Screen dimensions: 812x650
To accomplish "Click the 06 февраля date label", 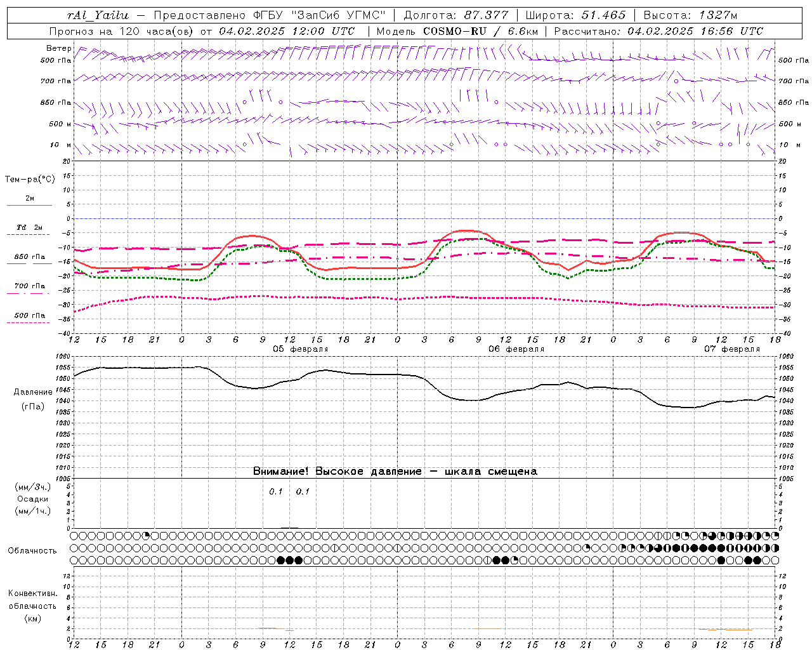I will click(x=516, y=349).
